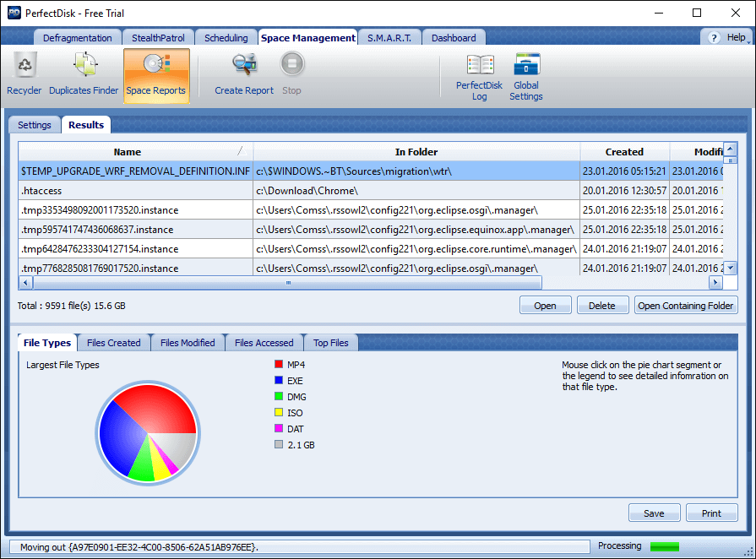
Task: Click the horizontal scroll left arrow
Action: [25, 282]
